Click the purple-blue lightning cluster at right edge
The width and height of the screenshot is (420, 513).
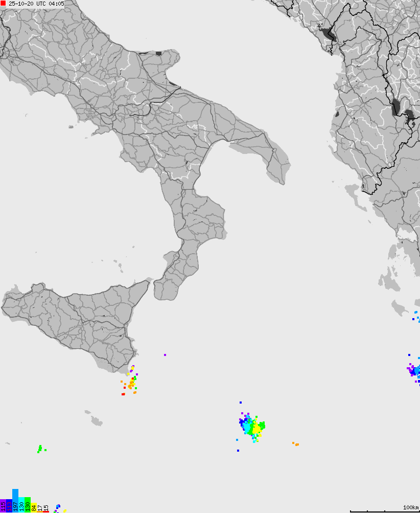click(x=414, y=370)
